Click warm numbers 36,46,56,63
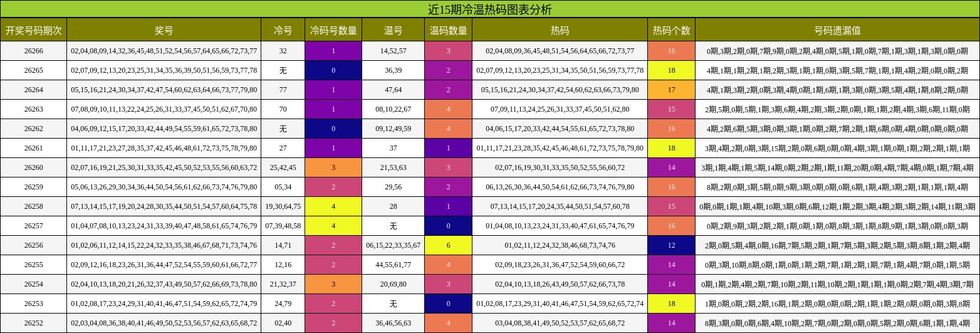Image resolution: width=980 pixels, height=333 pixels. (394, 323)
